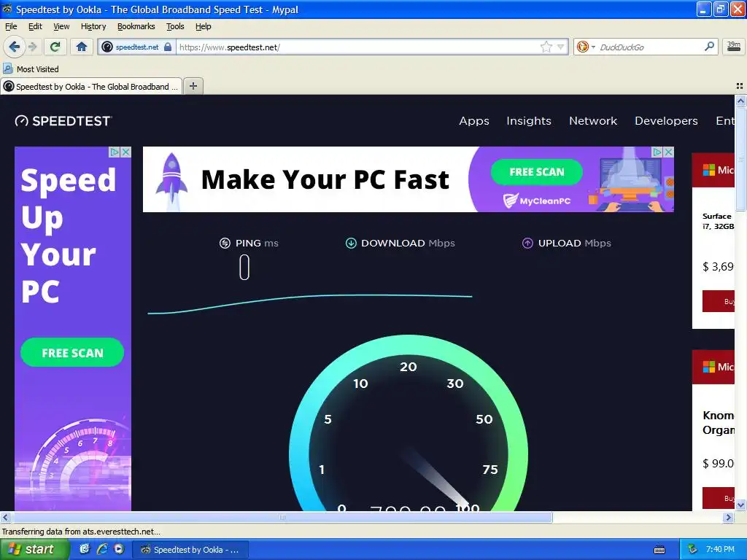Click the SPEEDTEST logo
This screenshot has width=747, height=560.
[x=63, y=121]
